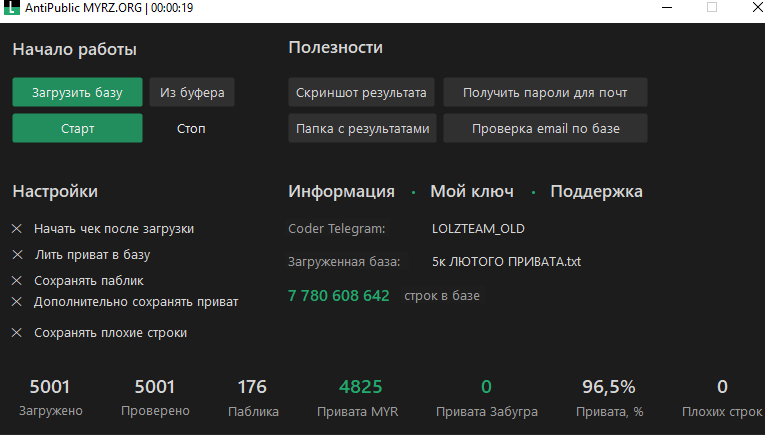765x435 pixels.
Task: Click the '176' Паблика counter
Action: (x=252, y=387)
